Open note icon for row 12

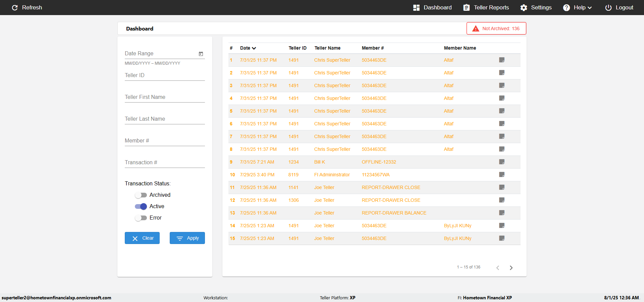tap(502, 200)
